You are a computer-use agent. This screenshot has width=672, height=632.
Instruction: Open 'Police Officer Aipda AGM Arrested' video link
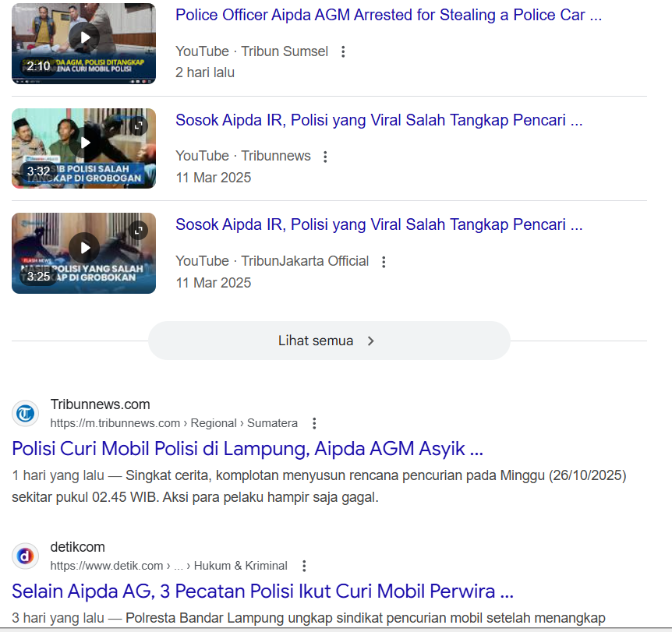(x=388, y=15)
